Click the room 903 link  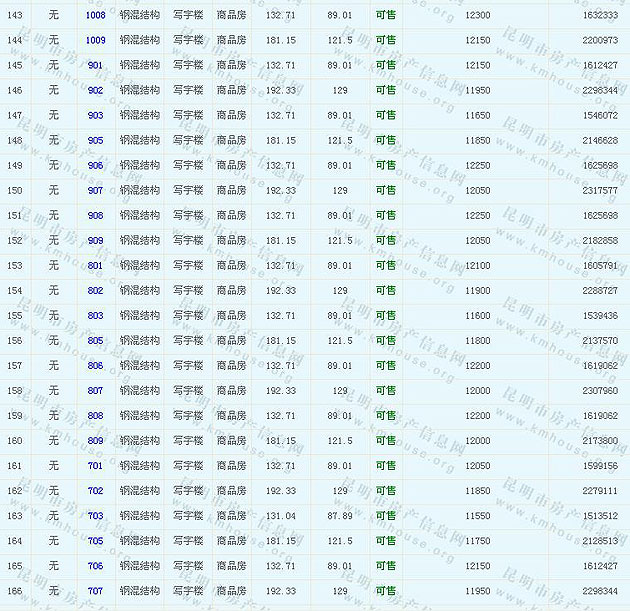(x=95, y=115)
